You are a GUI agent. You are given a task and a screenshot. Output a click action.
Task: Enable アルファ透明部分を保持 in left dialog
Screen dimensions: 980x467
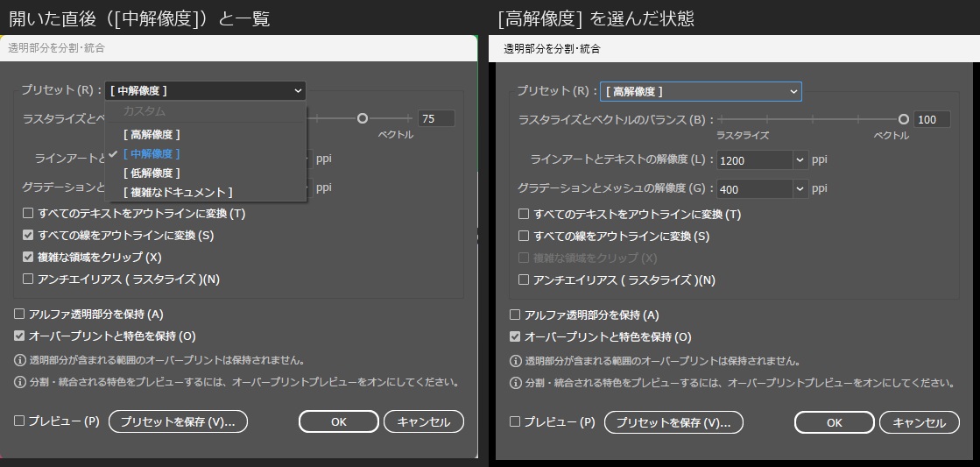(18, 314)
